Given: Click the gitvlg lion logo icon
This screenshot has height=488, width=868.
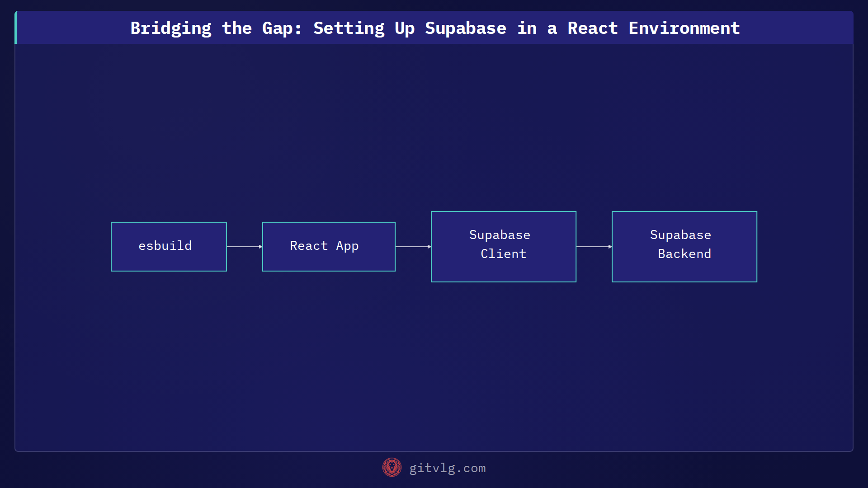Looking at the screenshot, I should coord(392,467).
